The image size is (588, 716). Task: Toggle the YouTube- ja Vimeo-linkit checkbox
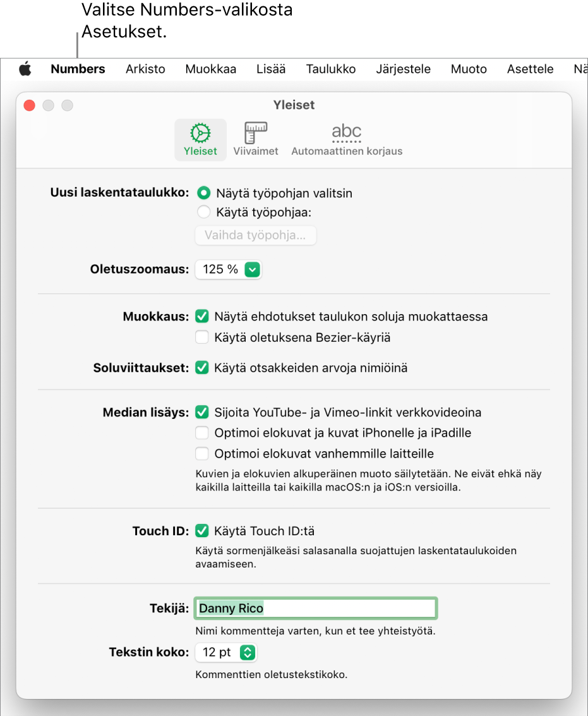(x=202, y=413)
